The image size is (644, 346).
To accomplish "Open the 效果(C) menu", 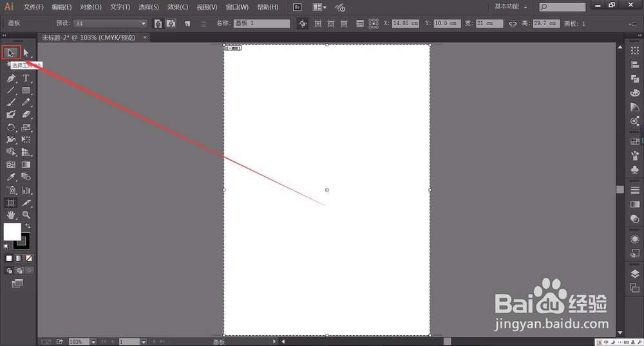I will click(x=178, y=7).
